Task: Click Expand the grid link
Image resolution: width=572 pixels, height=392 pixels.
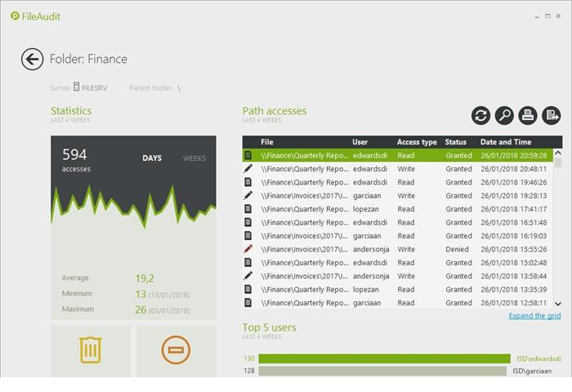Action: tap(534, 316)
